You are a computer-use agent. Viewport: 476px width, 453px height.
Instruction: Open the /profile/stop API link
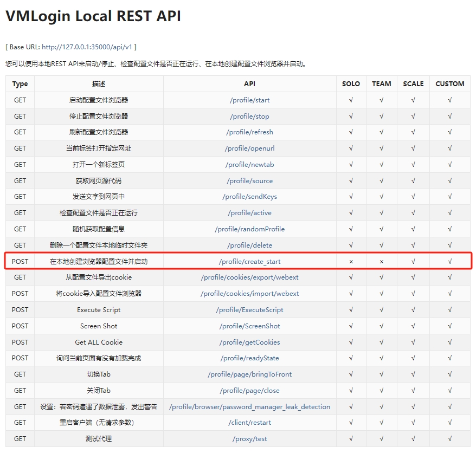coord(249,116)
